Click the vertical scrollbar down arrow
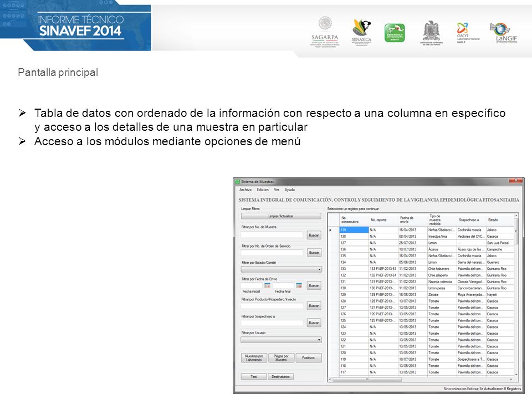The height and width of the screenshot is (399, 532). click(x=516, y=374)
